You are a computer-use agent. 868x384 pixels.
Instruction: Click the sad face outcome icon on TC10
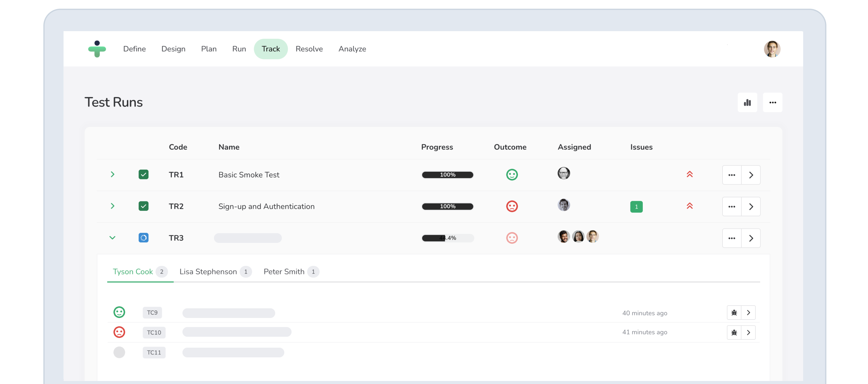coord(119,332)
